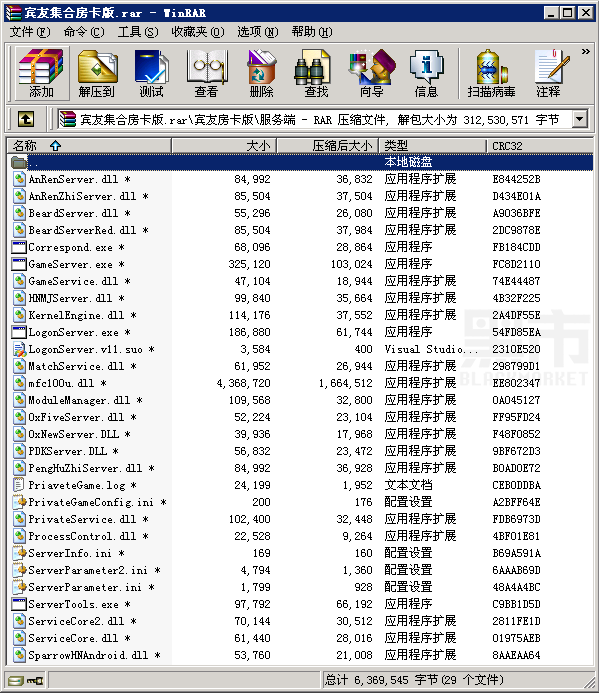599x693 pixels.
Task: Open the 选项(N) menu
Action: (258, 32)
